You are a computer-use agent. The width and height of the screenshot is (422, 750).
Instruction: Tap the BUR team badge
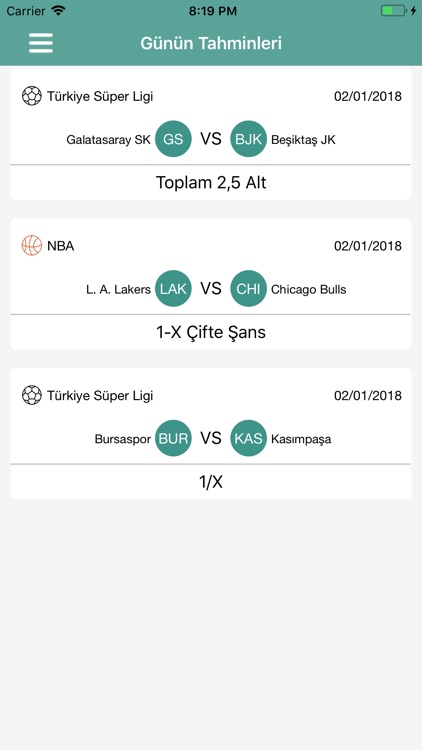click(x=173, y=438)
